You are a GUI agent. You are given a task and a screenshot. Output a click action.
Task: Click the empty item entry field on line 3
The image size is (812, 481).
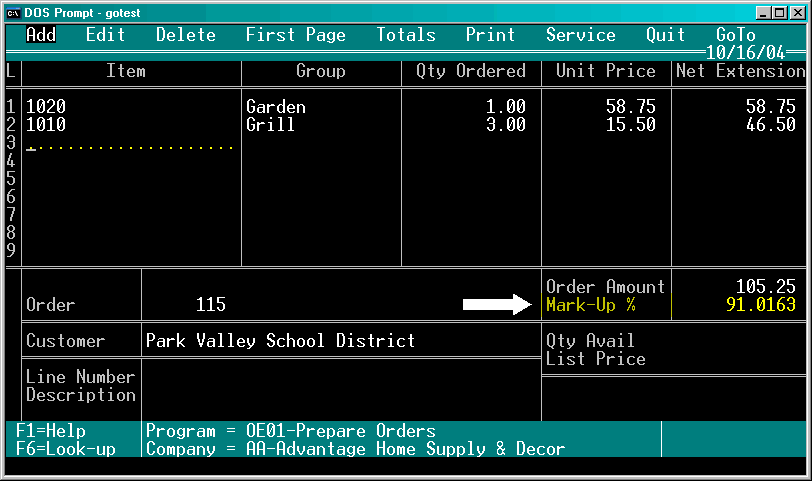tap(129, 143)
